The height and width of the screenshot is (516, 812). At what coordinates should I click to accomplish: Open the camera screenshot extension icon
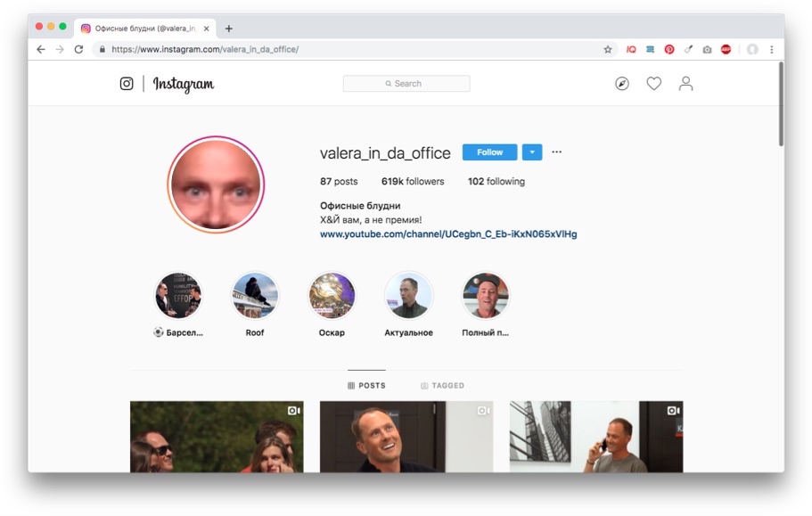[x=707, y=50]
